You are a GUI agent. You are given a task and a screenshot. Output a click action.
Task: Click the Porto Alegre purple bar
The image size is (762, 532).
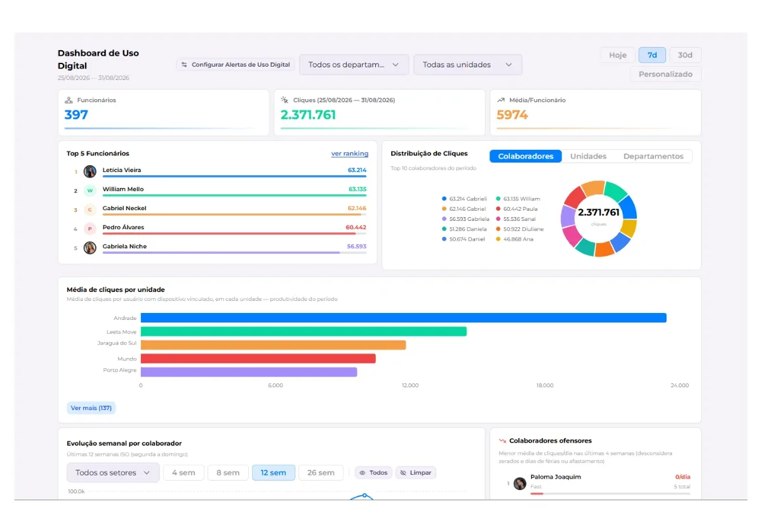pos(249,372)
